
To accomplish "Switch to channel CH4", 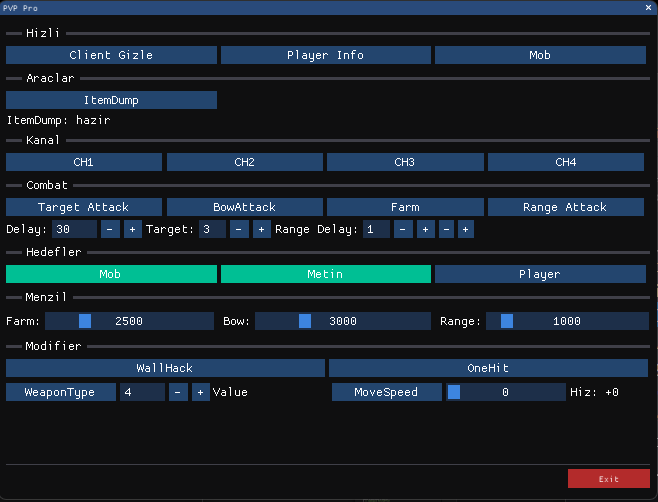I will click(566, 162).
